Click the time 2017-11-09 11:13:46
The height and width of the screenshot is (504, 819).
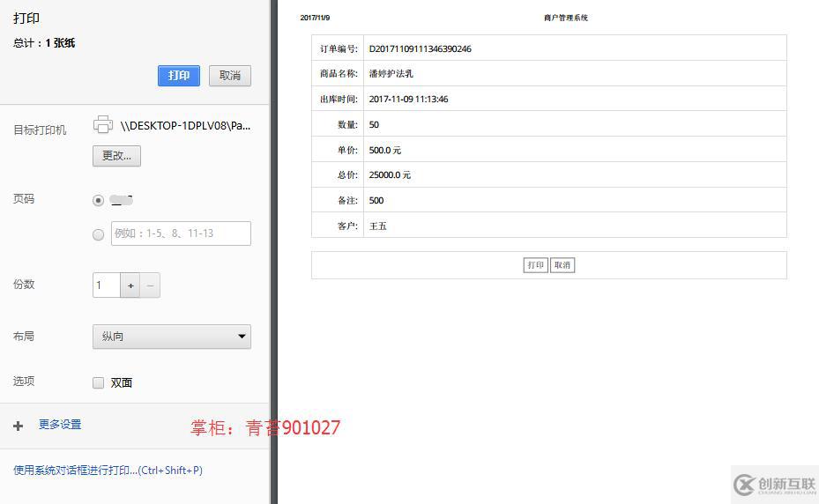408,100
